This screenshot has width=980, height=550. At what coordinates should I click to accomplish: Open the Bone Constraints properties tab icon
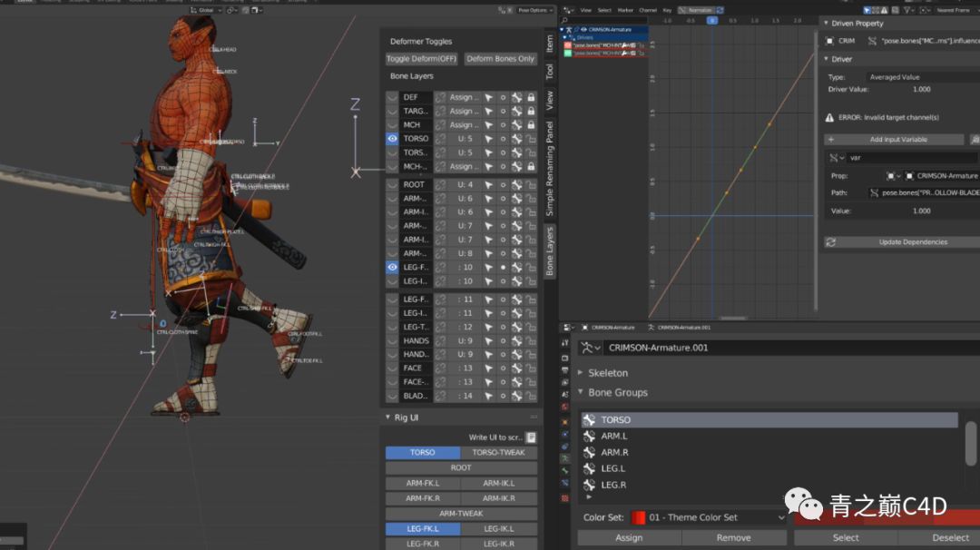pos(565,483)
